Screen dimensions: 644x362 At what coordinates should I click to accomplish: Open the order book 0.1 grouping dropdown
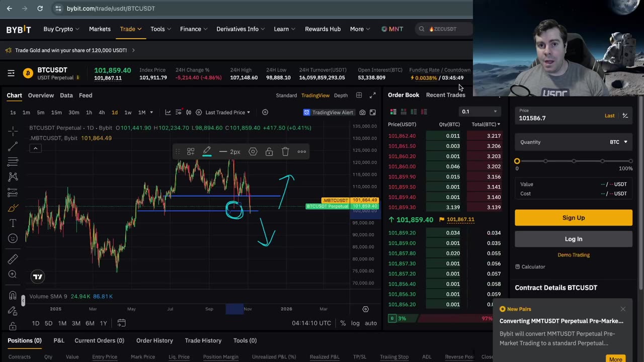point(479,112)
